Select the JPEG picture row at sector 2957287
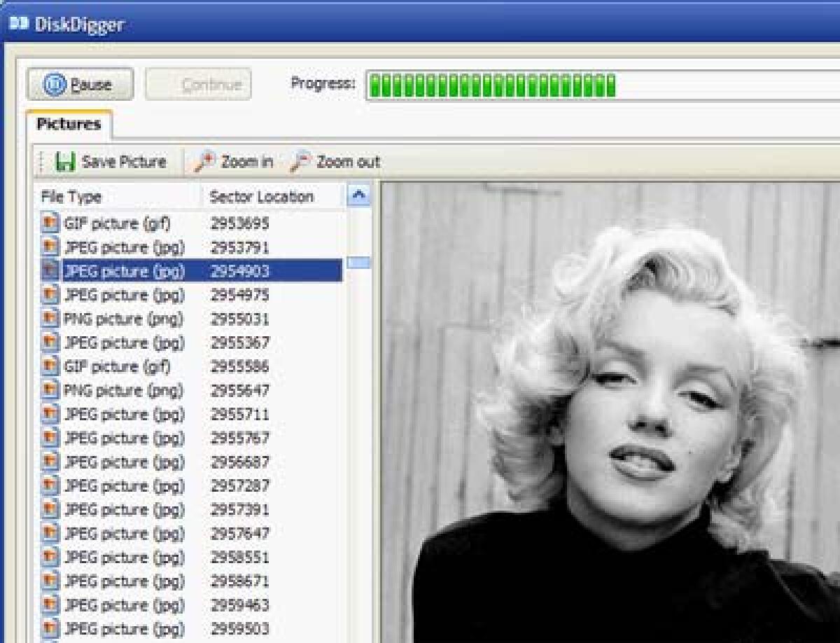840x643 pixels. (x=190, y=485)
